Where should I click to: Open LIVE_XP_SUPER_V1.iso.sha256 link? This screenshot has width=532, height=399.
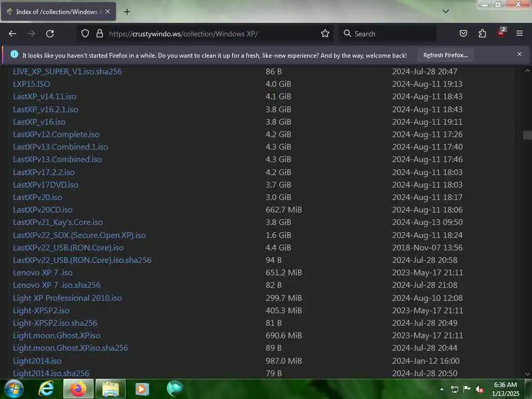(67, 72)
